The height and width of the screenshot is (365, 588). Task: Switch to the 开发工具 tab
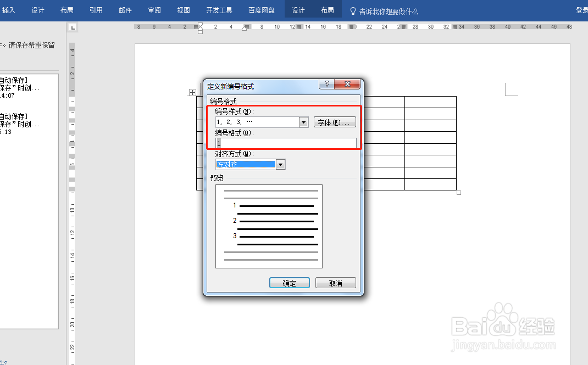[219, 10]
